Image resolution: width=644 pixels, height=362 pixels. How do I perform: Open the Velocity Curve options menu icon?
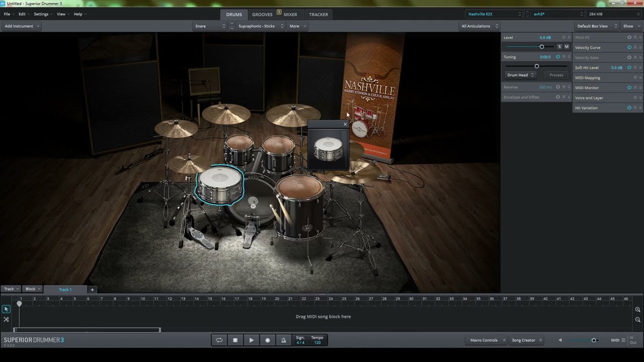point(635,47)
